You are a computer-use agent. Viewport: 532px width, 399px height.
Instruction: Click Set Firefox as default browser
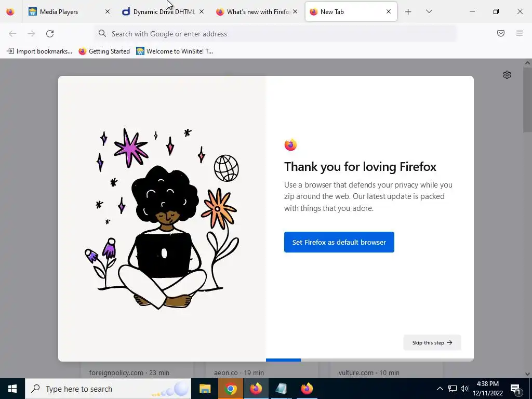point(339,242)
